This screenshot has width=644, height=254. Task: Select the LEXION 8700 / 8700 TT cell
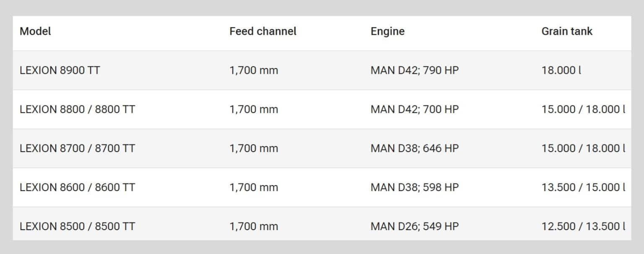pyautogui.click(x=77, y=149)
